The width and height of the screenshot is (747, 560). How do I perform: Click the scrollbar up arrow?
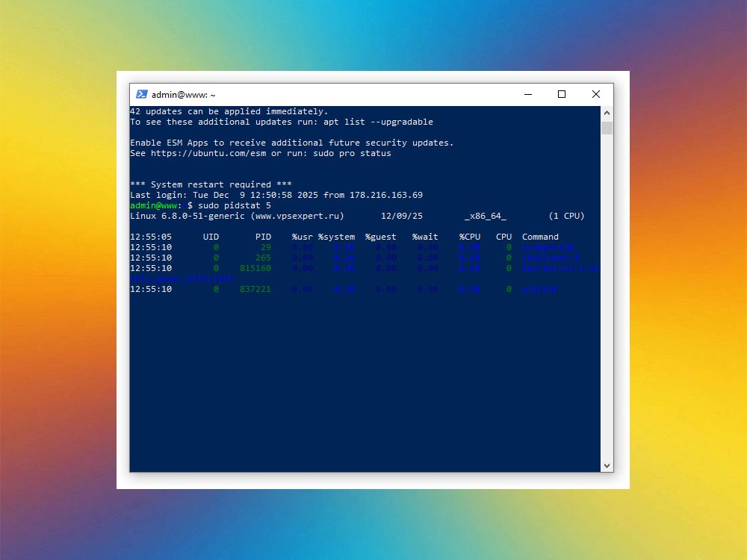pyautogui.click(x=607, y=111)
